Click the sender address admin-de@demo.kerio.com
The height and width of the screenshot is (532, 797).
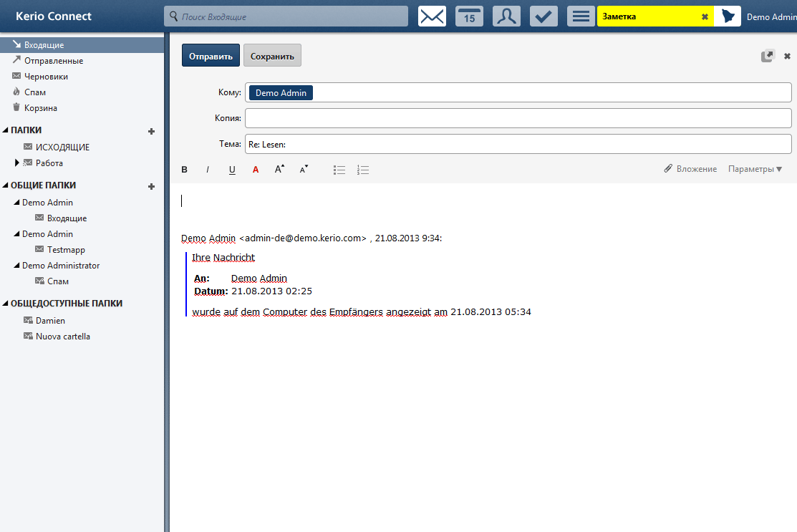coord(302,238)
